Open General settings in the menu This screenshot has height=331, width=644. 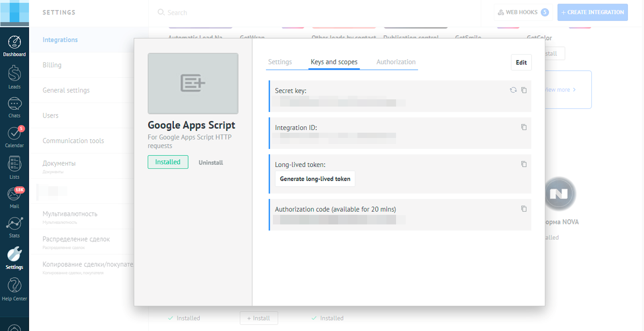pyautogui.click(x=66, y=90)
